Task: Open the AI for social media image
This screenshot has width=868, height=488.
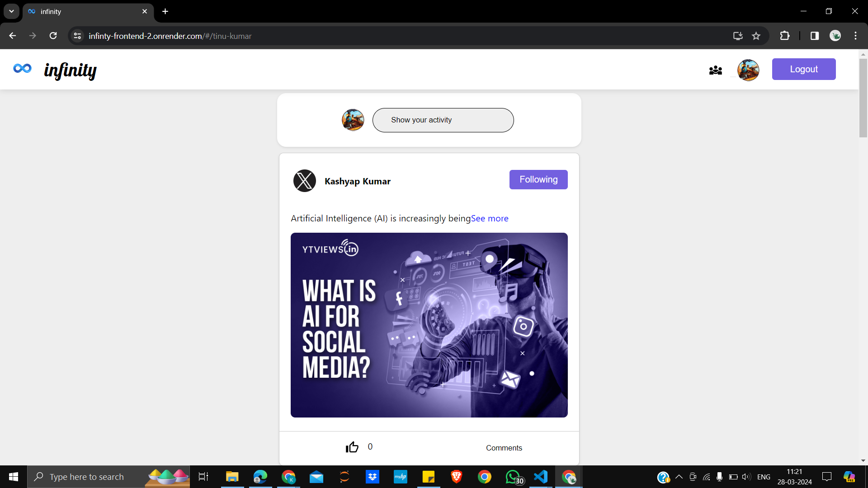Action: (429, 325)
